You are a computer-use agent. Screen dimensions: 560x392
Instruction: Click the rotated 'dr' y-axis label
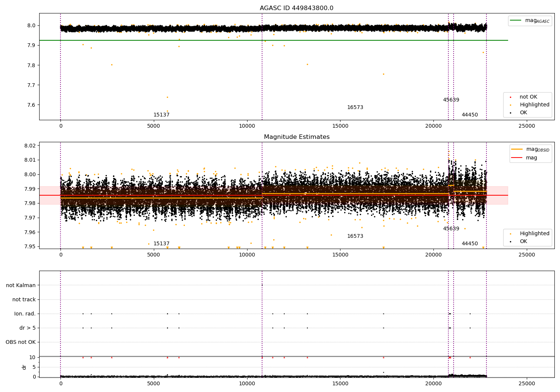pyautogui.click(x=24, y=367)
